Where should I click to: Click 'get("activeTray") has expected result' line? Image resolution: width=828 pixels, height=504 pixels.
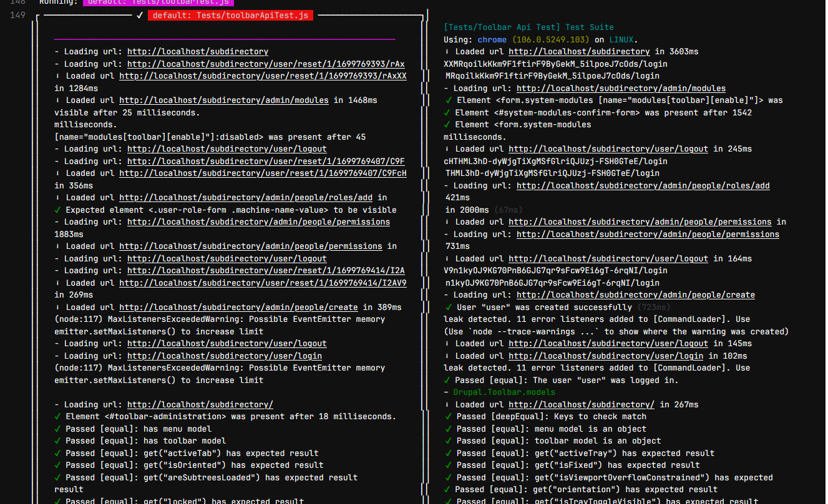[x=579, y=453]
